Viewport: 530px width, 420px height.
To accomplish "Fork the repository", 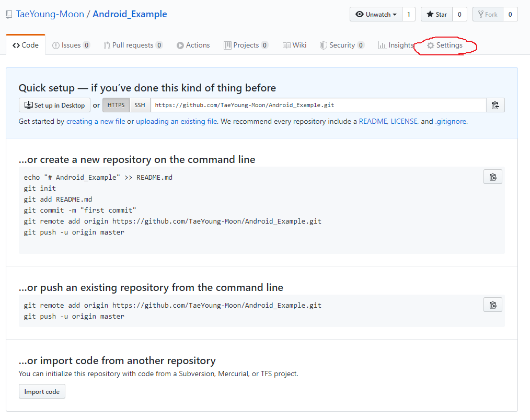I will tap(488, 14).
